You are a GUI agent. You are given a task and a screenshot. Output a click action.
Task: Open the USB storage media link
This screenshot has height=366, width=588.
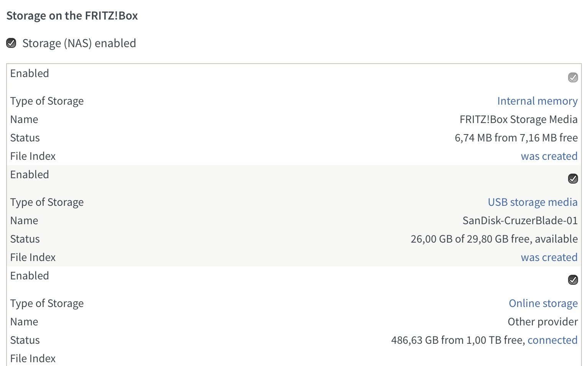point(532,202)
